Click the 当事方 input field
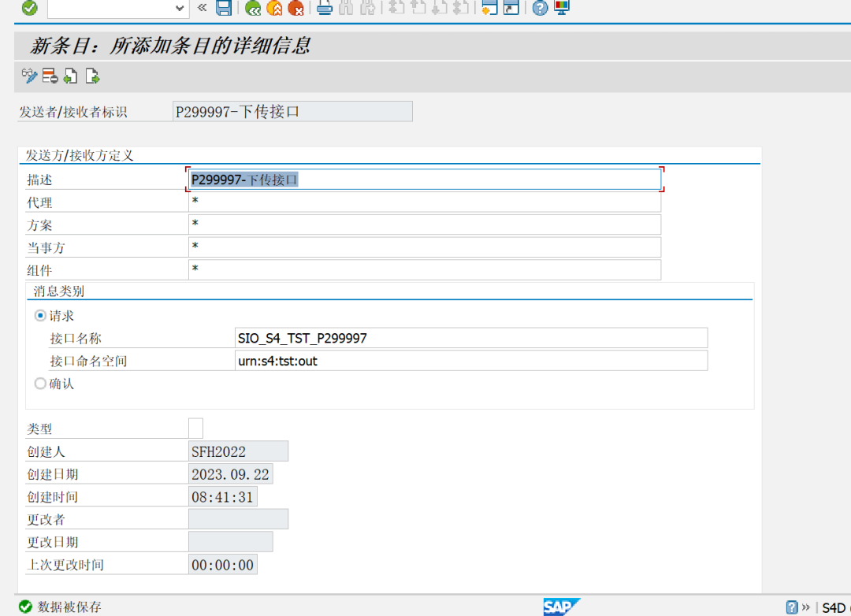This screenshot has width=851, height=616. (x=425, y=247)
